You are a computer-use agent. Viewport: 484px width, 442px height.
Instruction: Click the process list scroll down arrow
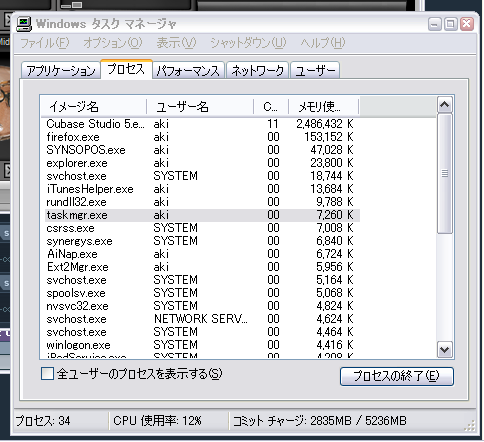point(445,350)
